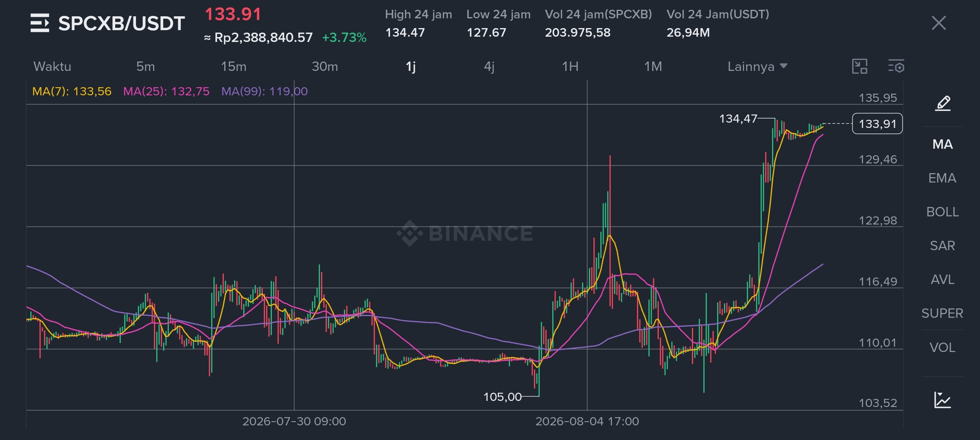
Task: Close the fullscreen chart view
Action: [x=938, y=23]
